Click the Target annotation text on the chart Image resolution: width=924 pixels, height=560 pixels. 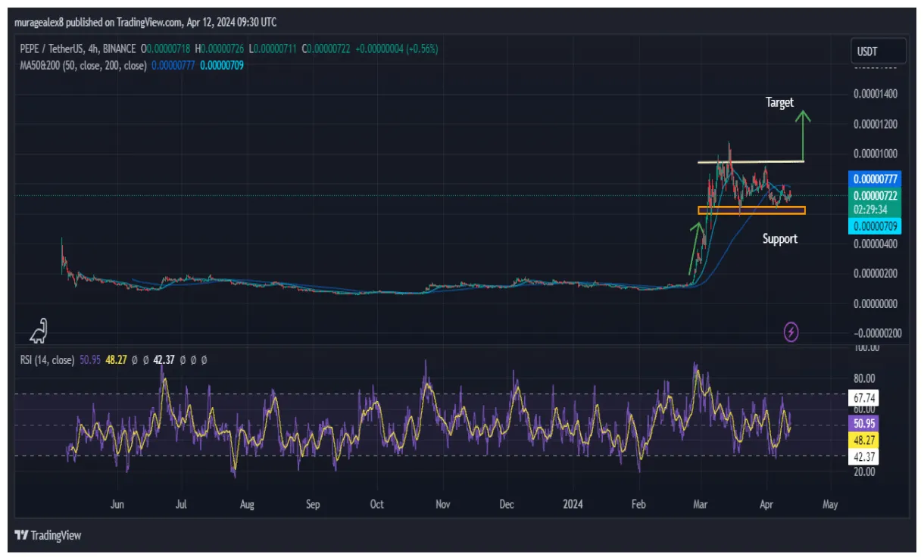click(779, 102)
